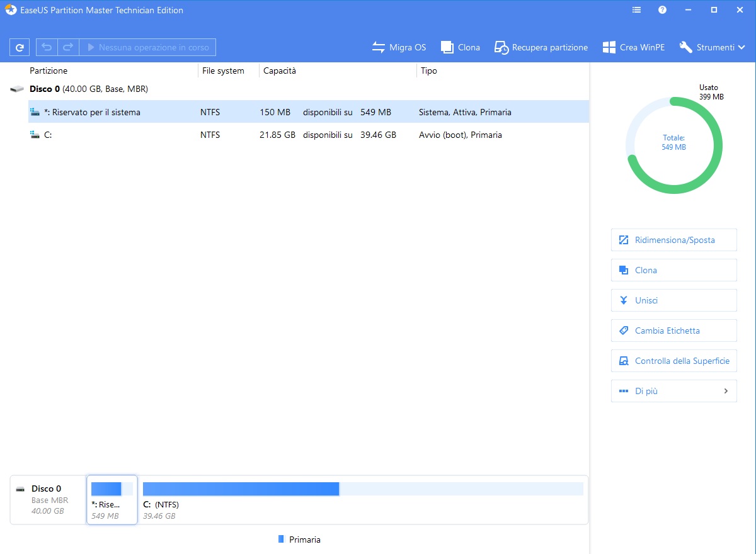Click Controlla della Superficie button

coord(674,361)
